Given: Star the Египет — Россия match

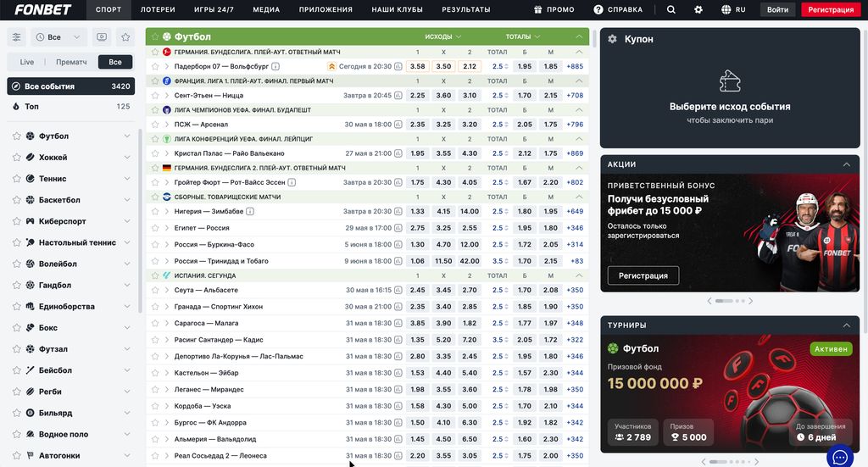Looking at the screenshot, I should (x=155, y=228).
